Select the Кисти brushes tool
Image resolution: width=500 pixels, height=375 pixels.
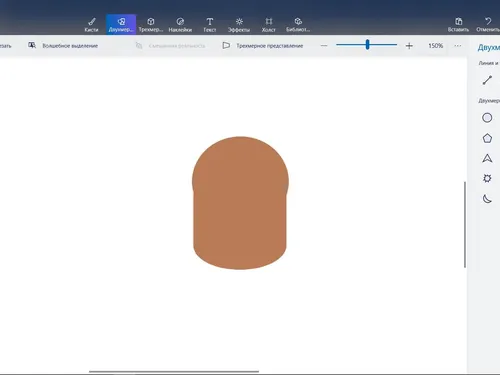(91, 25)
